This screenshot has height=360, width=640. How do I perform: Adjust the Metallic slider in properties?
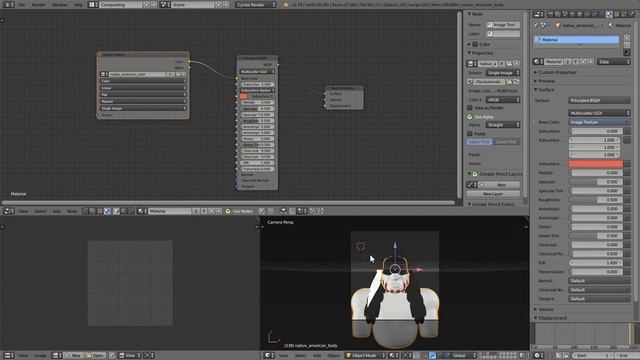click(x=596, y=173)
